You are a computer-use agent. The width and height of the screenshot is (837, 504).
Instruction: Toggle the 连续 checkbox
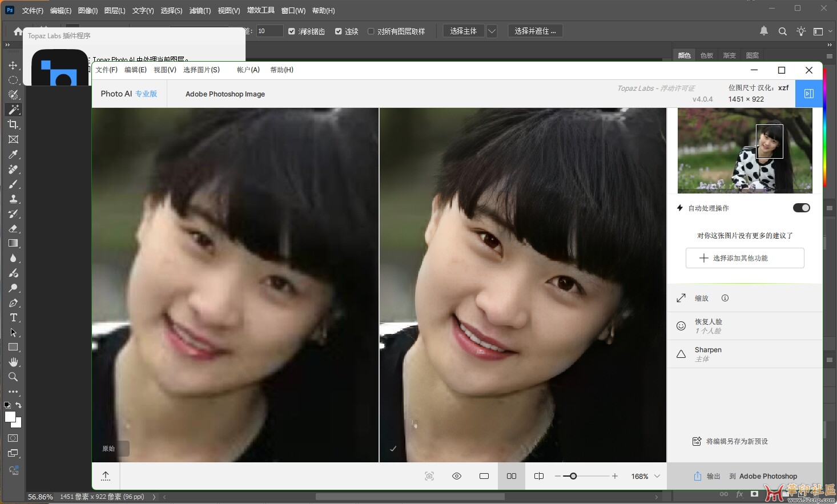coord(339,31)
